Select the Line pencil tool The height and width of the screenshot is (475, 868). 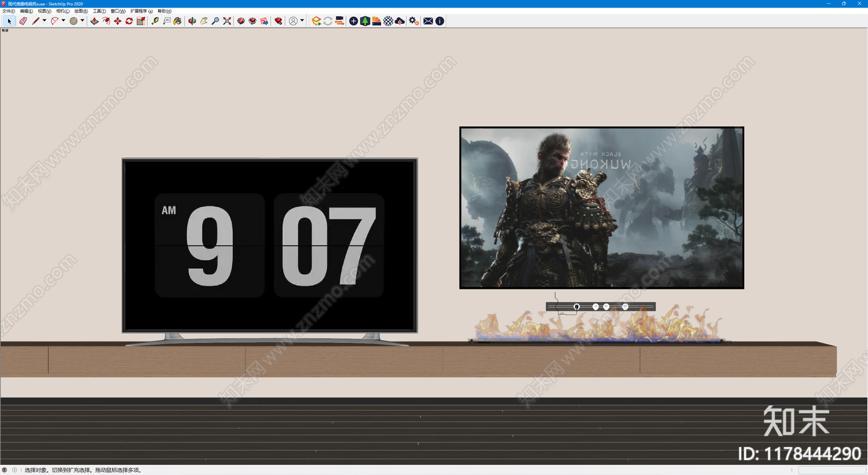pyautogui.click(x=36, y=21)
